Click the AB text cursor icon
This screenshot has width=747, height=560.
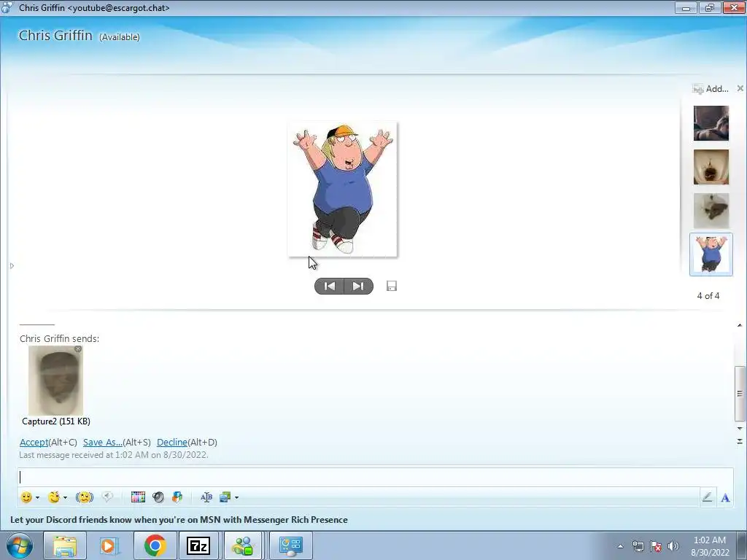pyautogui.click(x=206, y=497)
